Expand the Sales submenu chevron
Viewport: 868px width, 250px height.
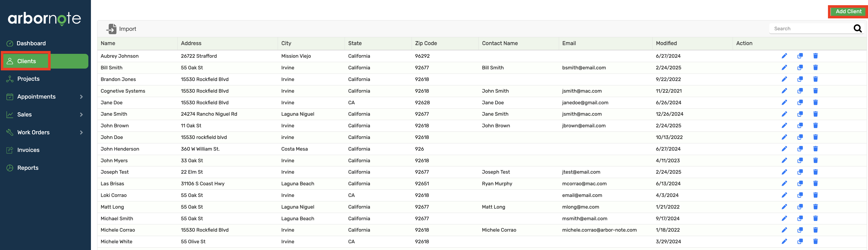coord(81,115)
